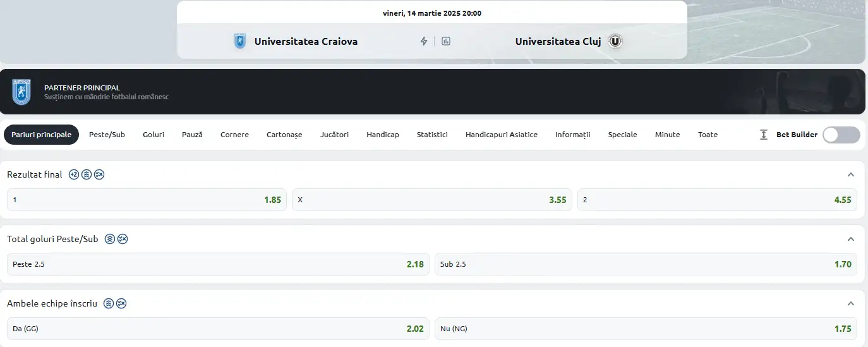Click check/cross icon beside Total goluri Peste/Sub
The width and height of the screenshot is (868, 347).
[123, 239]
